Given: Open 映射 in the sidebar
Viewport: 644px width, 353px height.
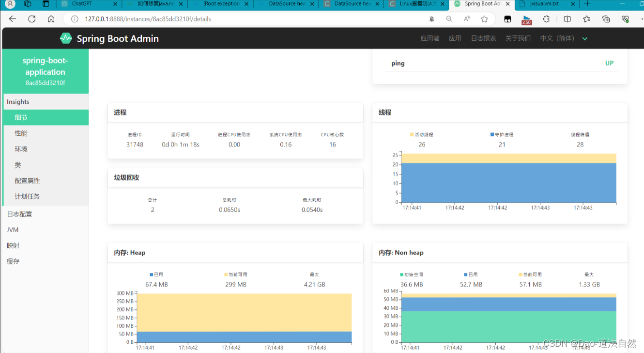Looking at the screenshot, I should 46,245.
